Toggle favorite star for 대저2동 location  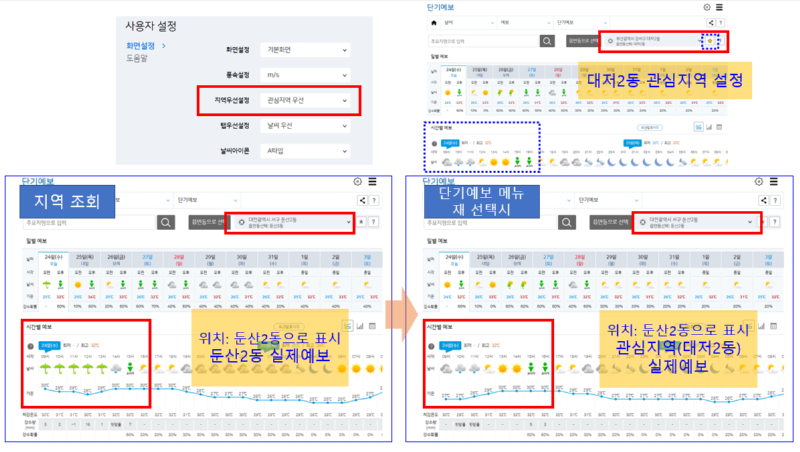710,41
